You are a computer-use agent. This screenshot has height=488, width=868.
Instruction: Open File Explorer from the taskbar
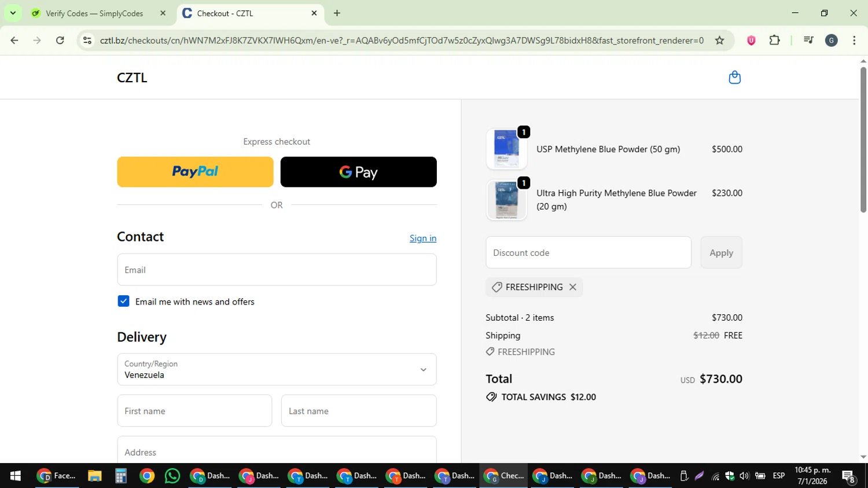tap(94, 476)
